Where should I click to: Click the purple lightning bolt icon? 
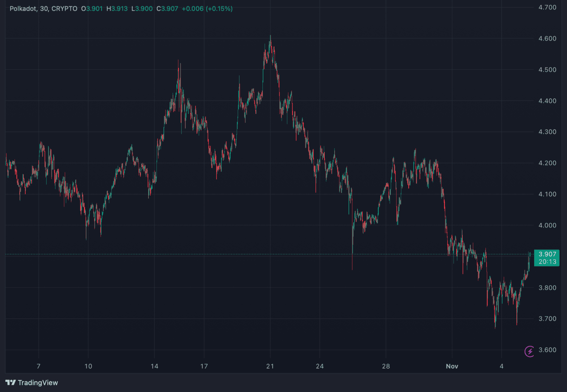(x=529, y=351)
